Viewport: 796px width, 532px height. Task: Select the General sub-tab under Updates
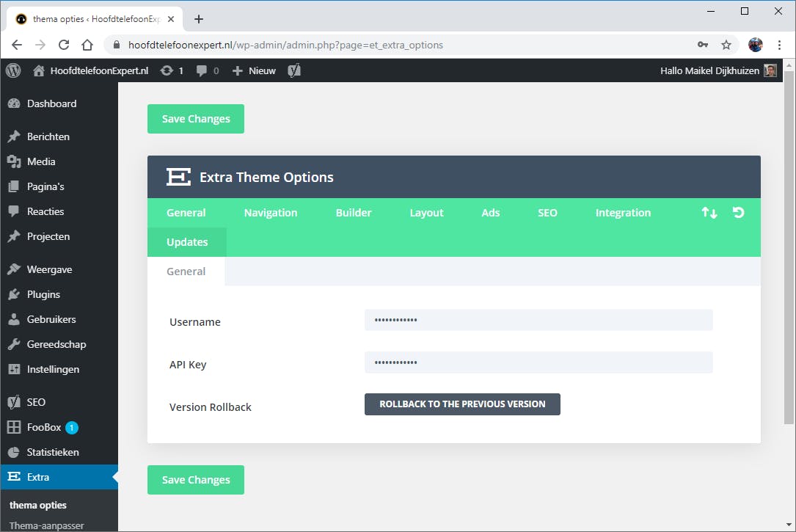[186, 271]
